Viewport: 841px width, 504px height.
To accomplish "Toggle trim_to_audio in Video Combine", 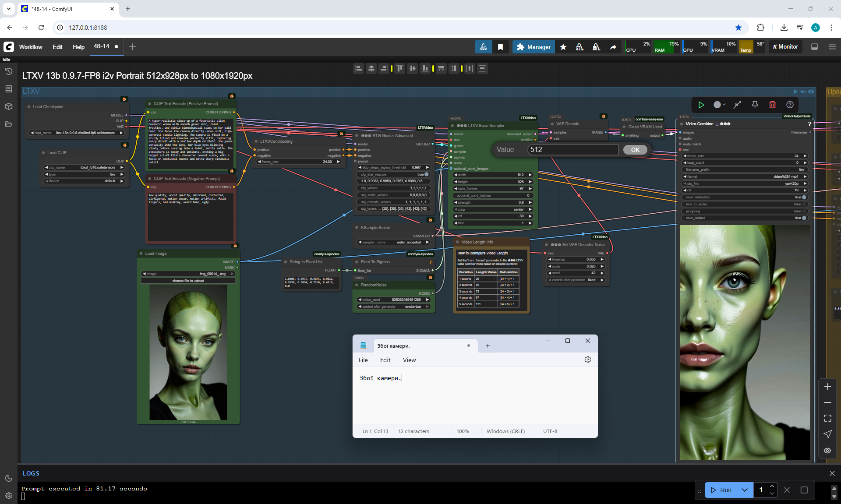I will [804, 204].
